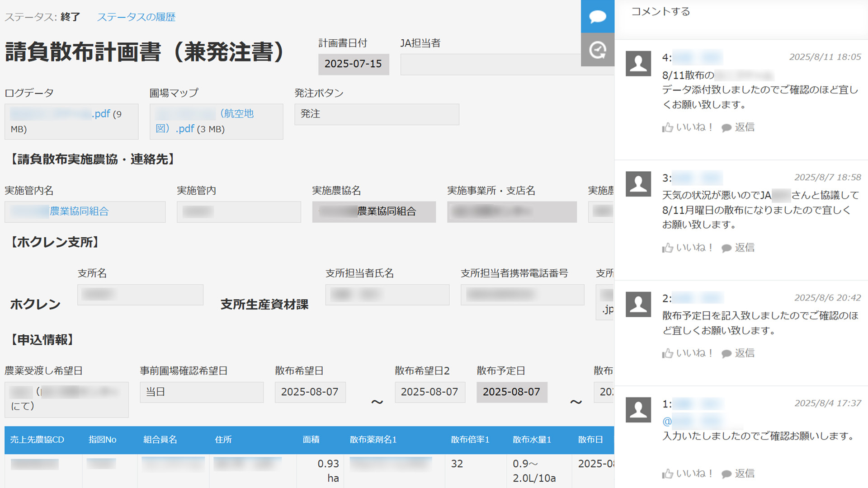868x488 pixels.
Task: Click avatar icon of comment 1
Action: click(x=638, y=409)
